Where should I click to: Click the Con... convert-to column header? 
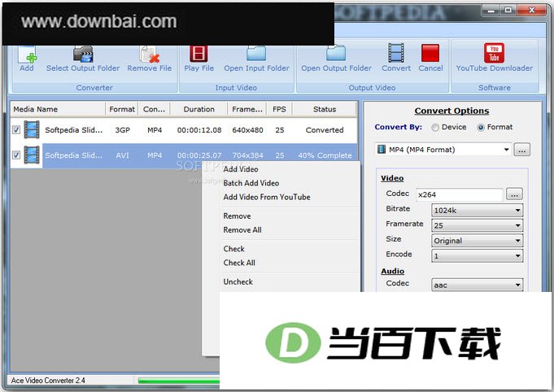click(154, 109)
